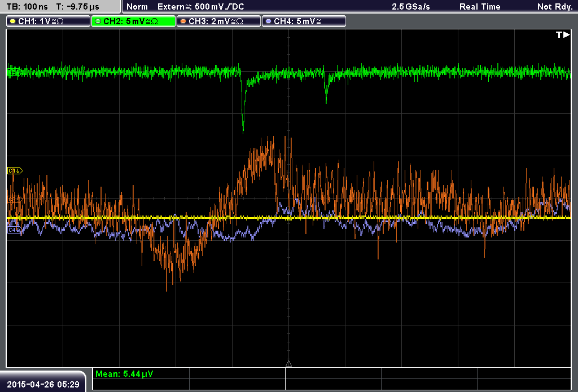Click the trigger position T arrow marker

563,34
